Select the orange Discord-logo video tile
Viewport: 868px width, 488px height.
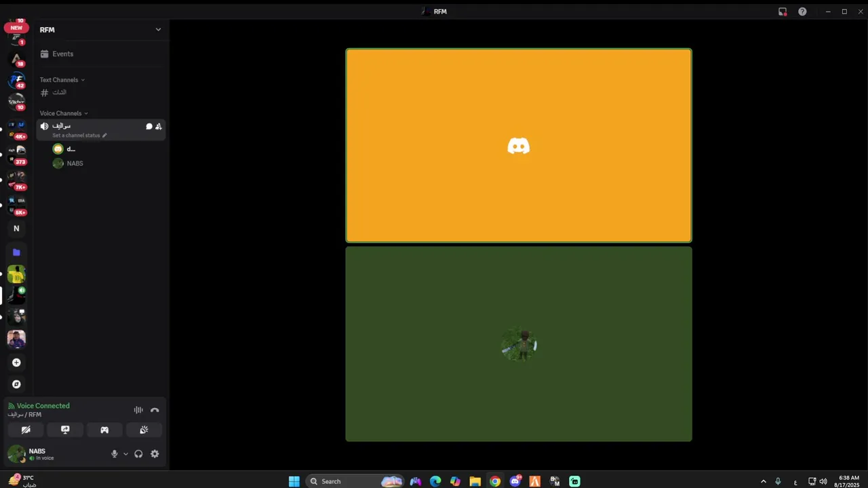click(519, 145)
